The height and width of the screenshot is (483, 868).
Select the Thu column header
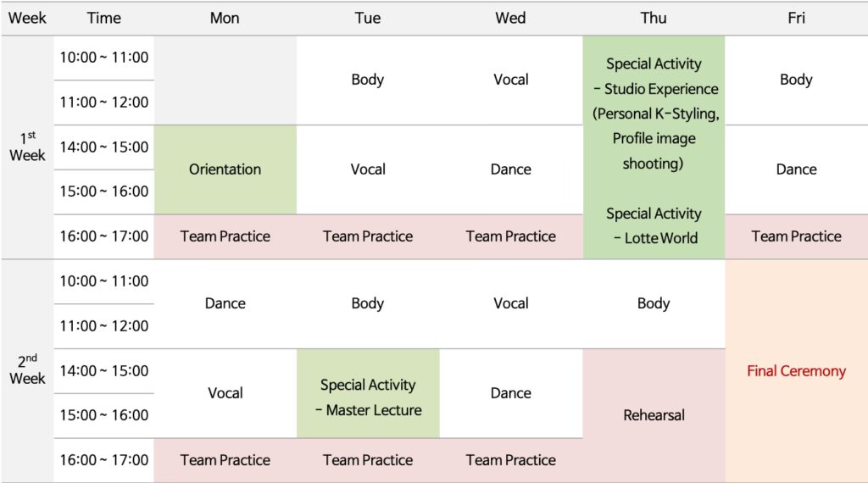coord(654,18)
